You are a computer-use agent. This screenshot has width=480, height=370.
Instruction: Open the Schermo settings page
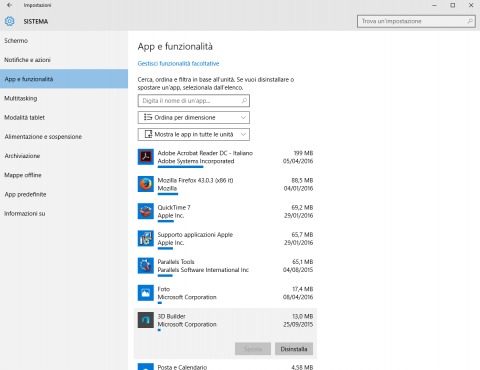[64, 41]
